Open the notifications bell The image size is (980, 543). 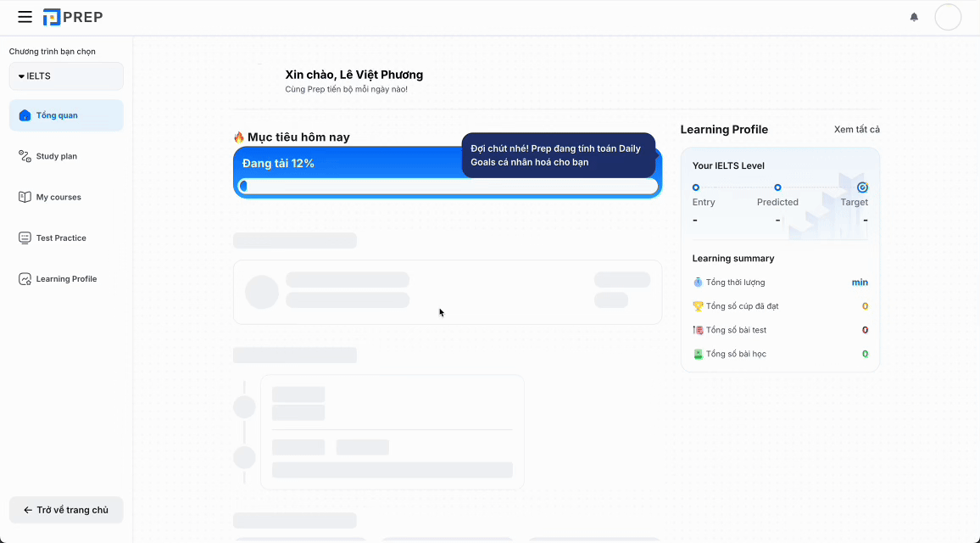(914, 17)
